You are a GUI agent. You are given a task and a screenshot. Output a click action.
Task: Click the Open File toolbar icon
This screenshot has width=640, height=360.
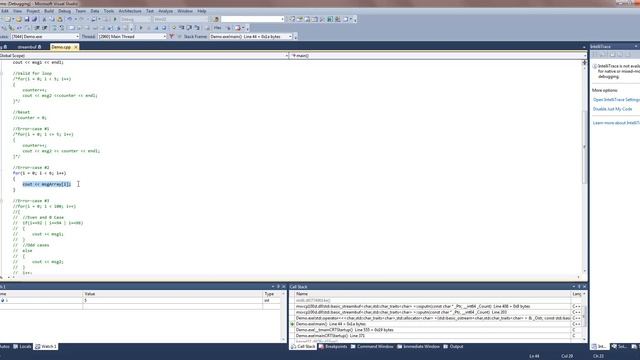[x=19, y=19]
